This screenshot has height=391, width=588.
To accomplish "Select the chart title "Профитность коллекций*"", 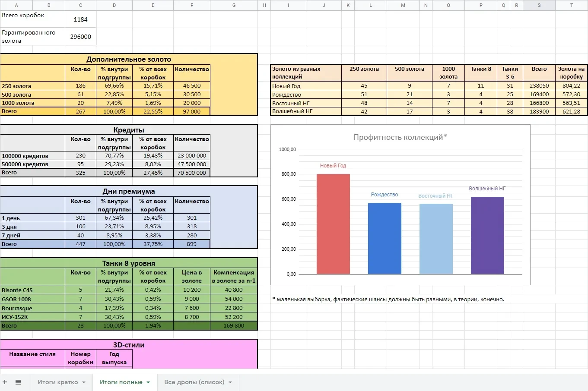I will [x=400, y=137].
